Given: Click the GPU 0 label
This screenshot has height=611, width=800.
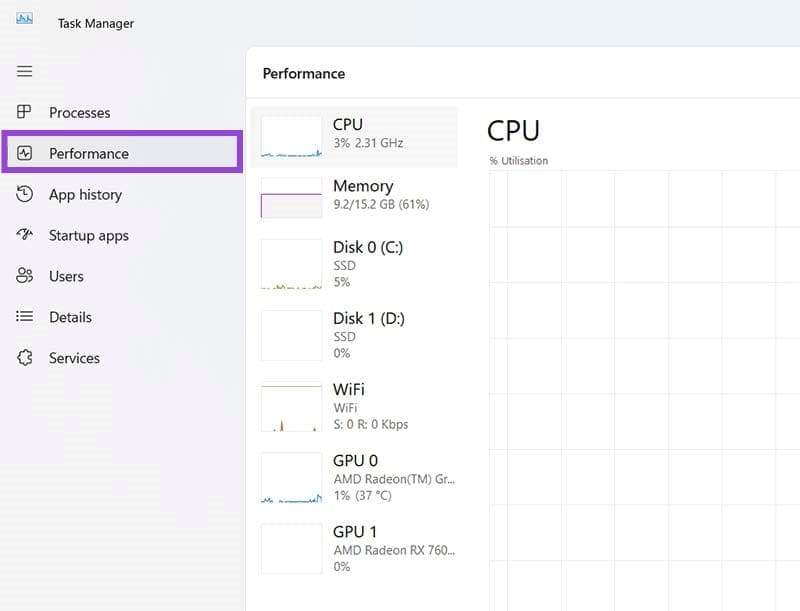Looking at the screenshot, I should click(355, 461).
